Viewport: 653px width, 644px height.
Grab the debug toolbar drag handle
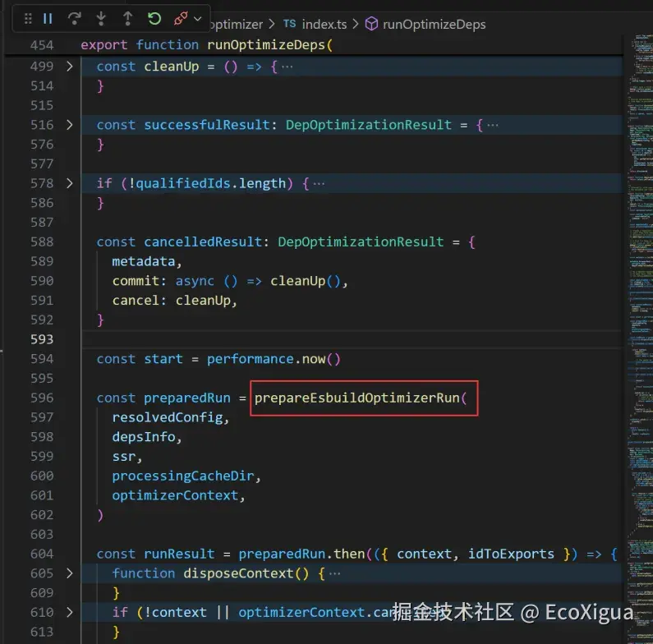click(28, 19)
